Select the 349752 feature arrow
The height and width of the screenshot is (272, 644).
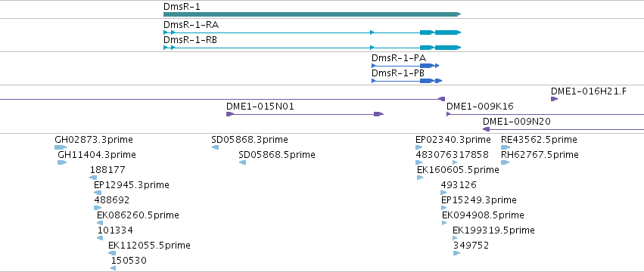[457, 253]
